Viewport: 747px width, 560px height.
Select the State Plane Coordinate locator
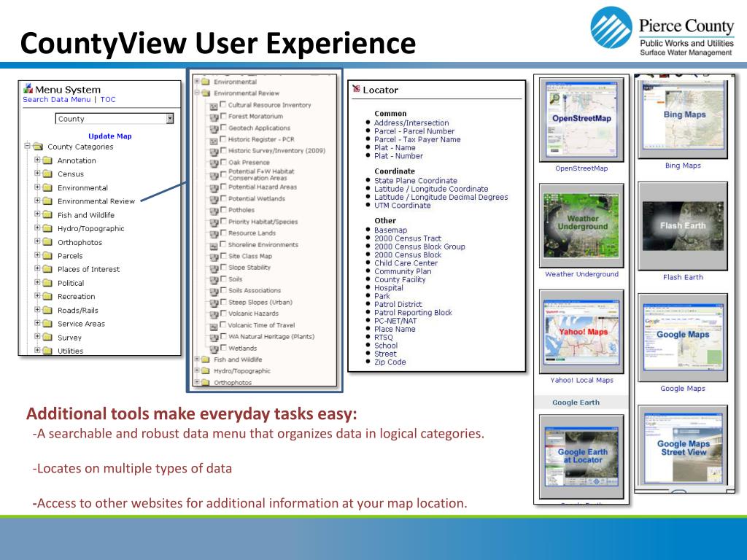(415, 181)
